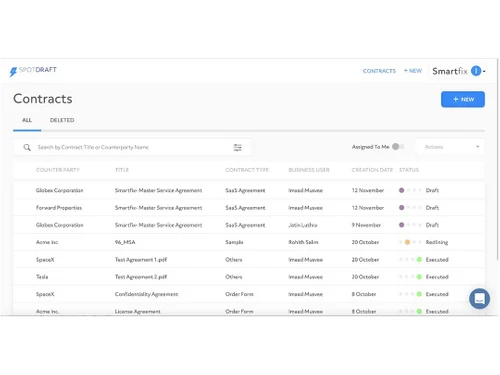Click the Smartfix user avatar icon
This screenshot has height=375, width=500.
pos(476,71)
